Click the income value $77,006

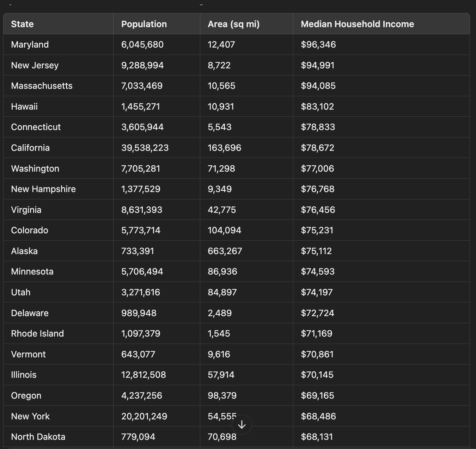point(317,168)
